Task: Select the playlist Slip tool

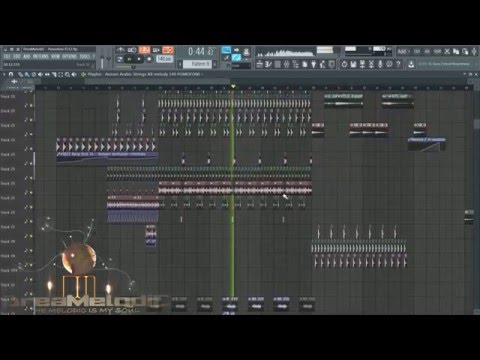Action: pos(47,74)
